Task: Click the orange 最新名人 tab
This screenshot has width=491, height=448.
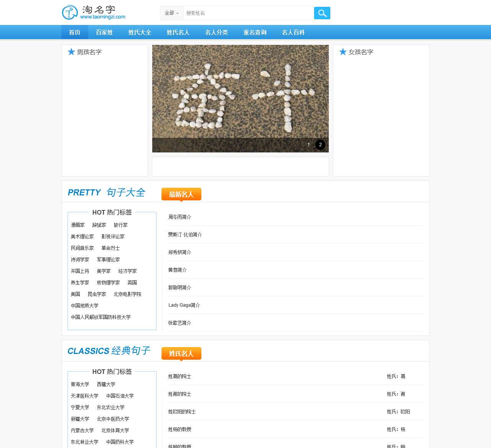Action: (x=181, y=194)
